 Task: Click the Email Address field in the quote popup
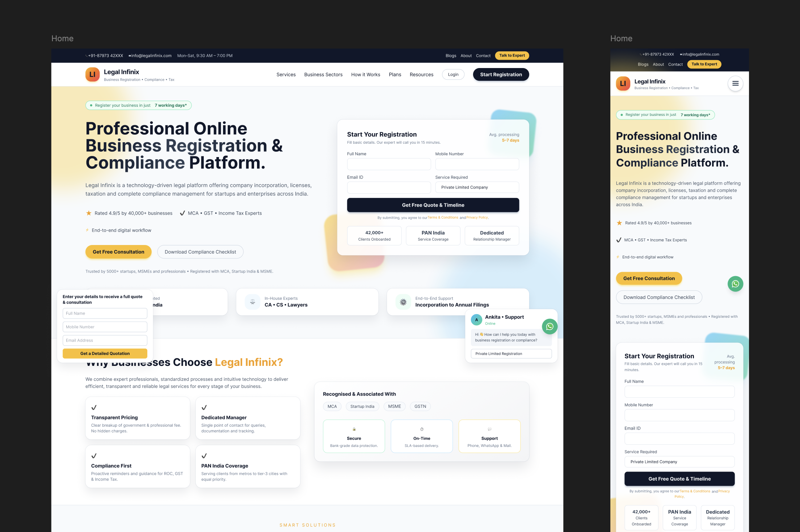click(105, 340)
